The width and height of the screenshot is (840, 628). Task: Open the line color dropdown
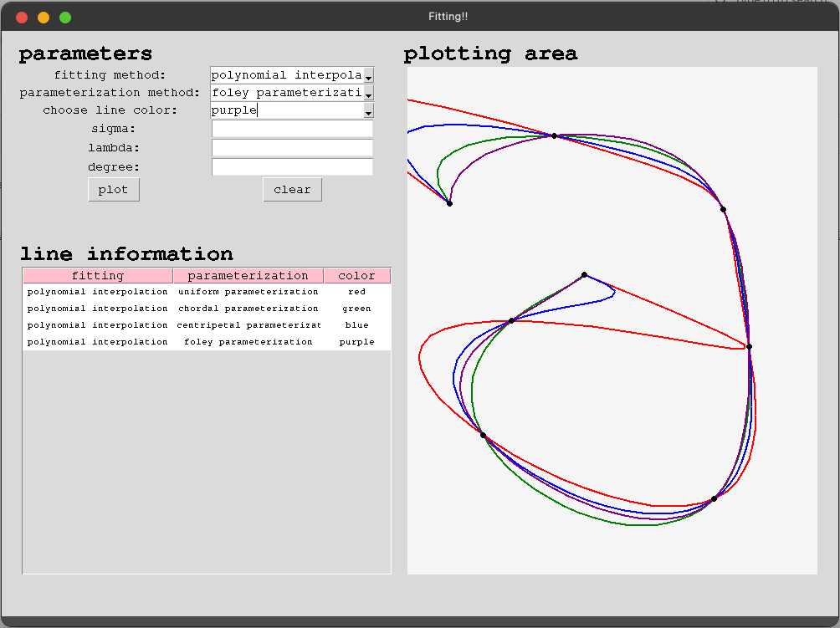tap(368, 111)
